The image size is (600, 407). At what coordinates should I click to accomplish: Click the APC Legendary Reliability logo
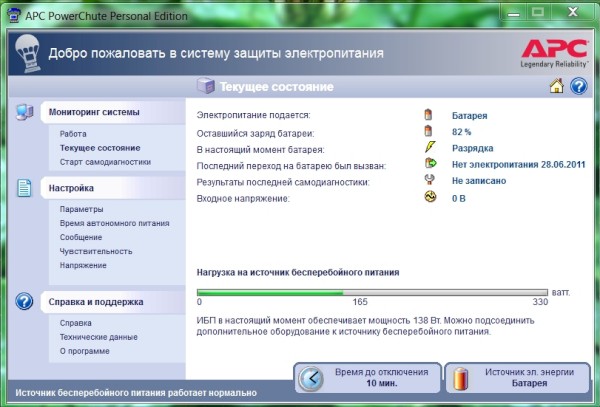554,53
